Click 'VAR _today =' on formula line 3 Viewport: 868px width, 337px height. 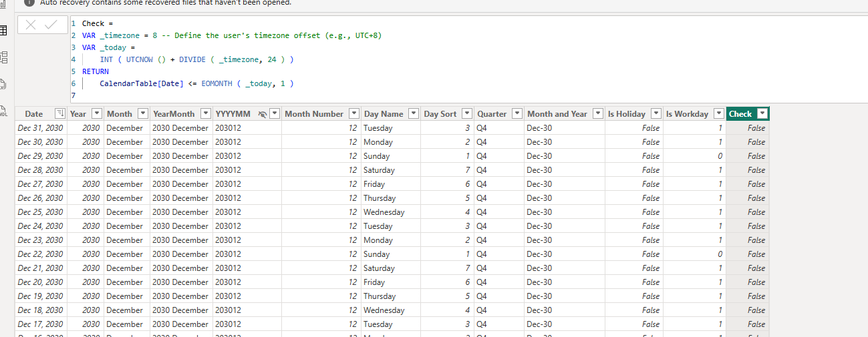pos(109,47)
